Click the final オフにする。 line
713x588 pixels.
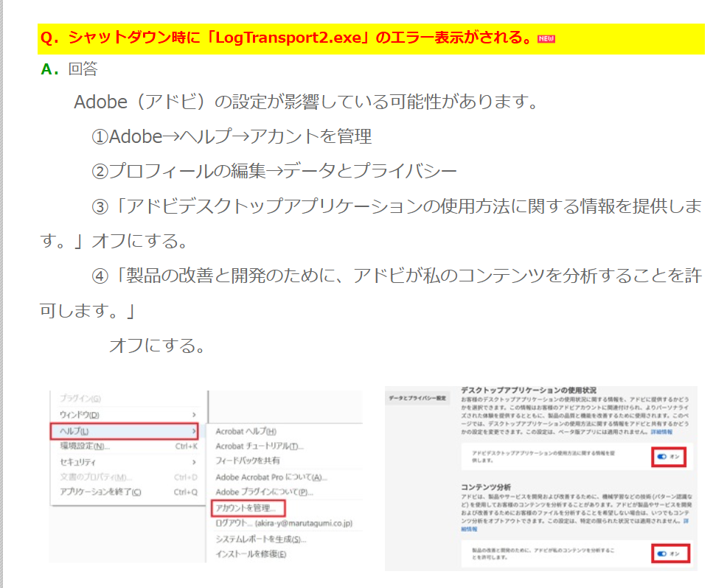tap(157, 346)
